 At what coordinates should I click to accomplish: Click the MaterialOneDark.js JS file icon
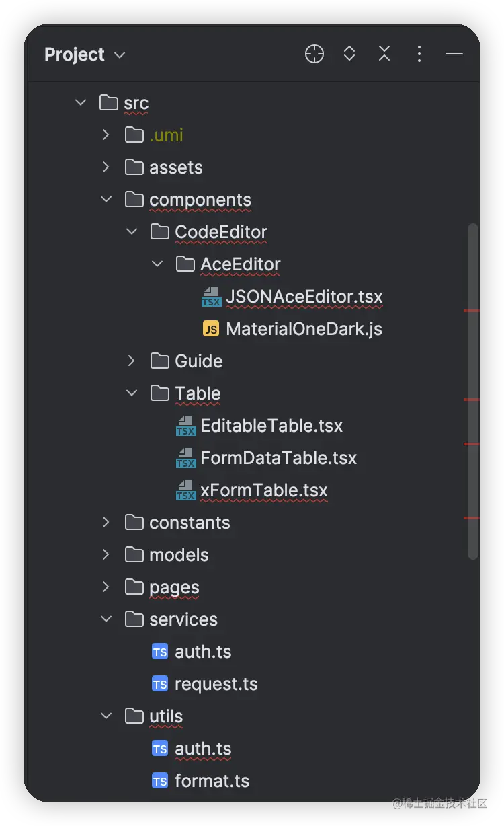coord(211,329)
